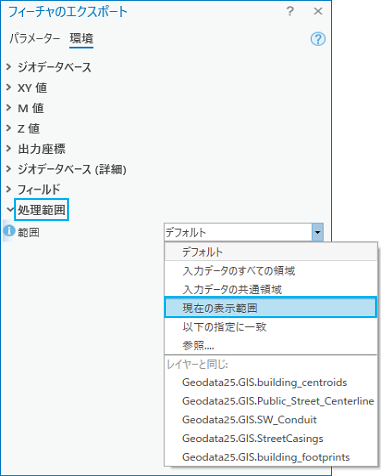Select 以下の指定に一致 option
The height and width of the screenshot is (476, 381).
271,327
